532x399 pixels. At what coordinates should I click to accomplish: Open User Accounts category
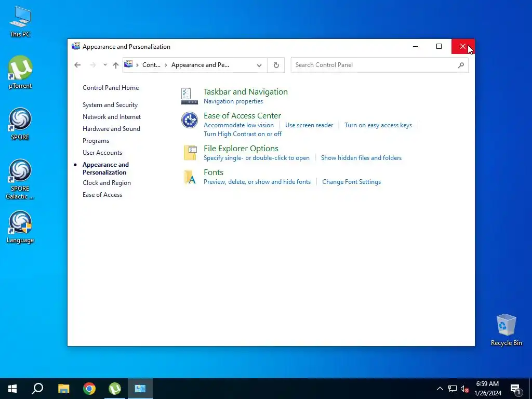coord(102,153)
